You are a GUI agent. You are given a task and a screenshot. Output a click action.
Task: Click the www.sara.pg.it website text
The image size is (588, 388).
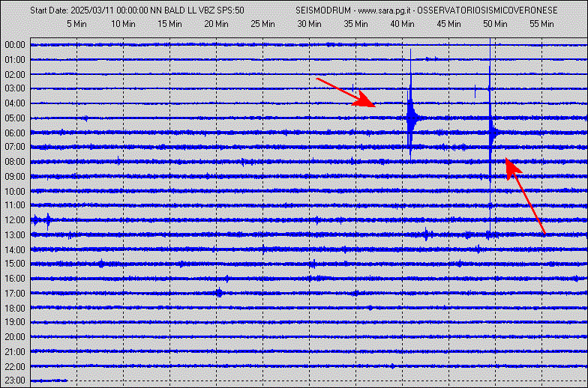(384, 10)
